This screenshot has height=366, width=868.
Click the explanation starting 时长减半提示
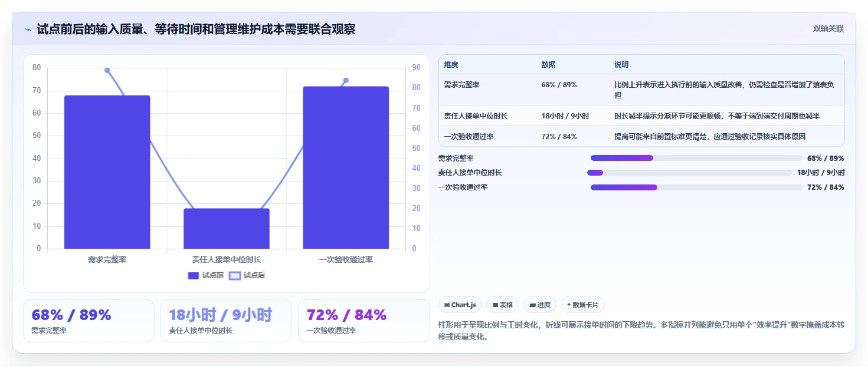(717, 116)
